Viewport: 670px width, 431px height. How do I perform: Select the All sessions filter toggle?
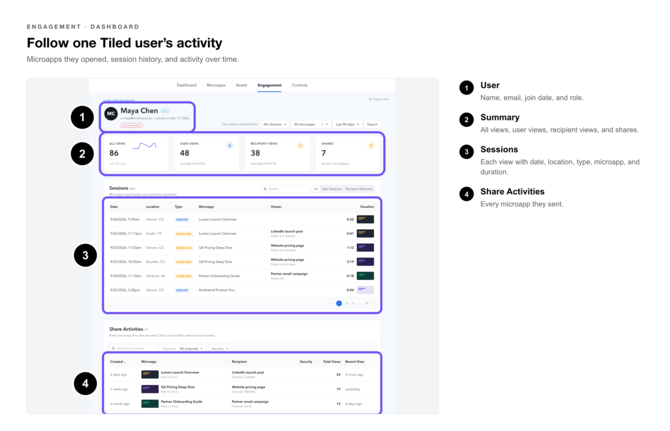pos(316,188)
